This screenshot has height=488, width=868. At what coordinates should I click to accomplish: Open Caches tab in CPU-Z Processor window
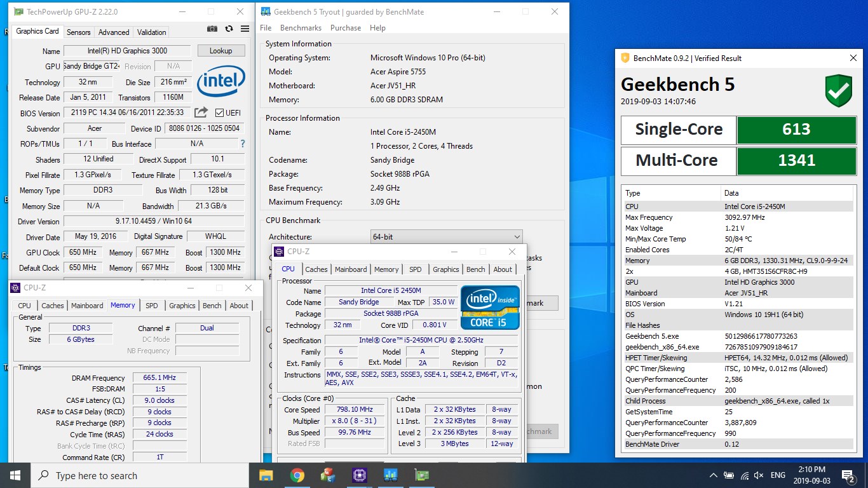coord(316,269)
